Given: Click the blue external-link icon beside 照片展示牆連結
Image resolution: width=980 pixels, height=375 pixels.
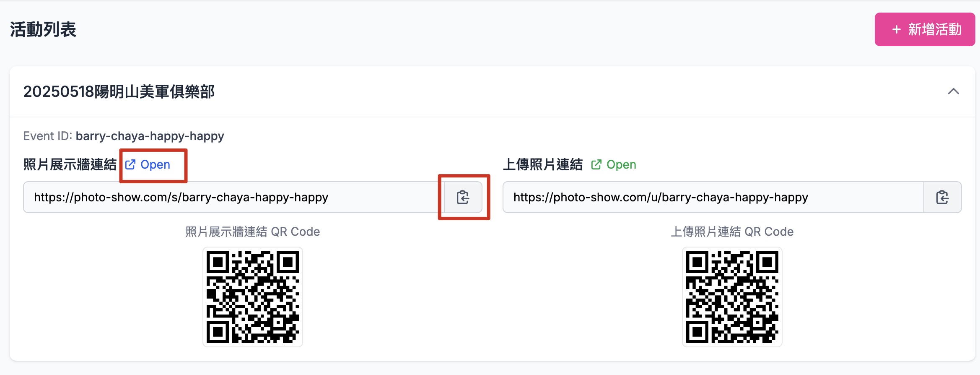Looking at the screenshot, I should click(x=130, y=164).
